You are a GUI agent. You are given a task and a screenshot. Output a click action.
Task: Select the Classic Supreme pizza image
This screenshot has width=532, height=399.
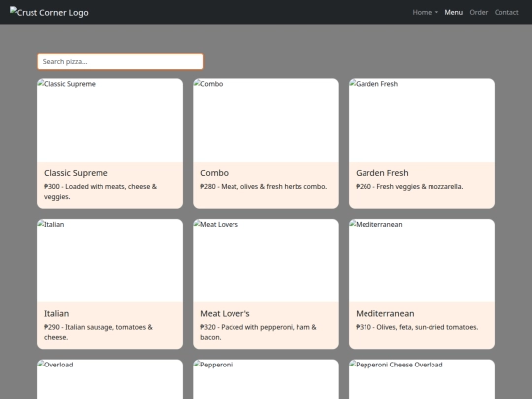click(x=110, y=120)
